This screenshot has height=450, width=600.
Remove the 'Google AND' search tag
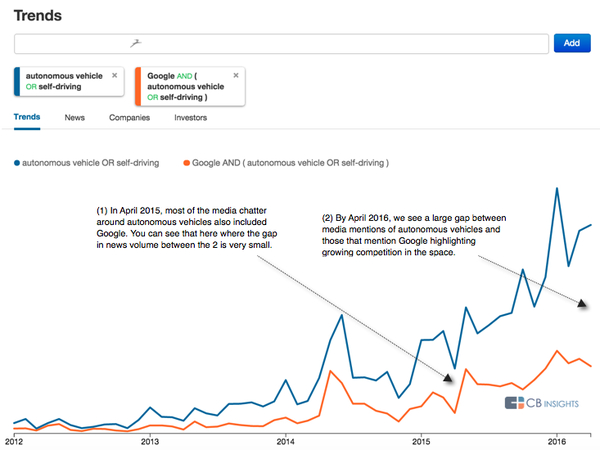(x=236, y=75)
